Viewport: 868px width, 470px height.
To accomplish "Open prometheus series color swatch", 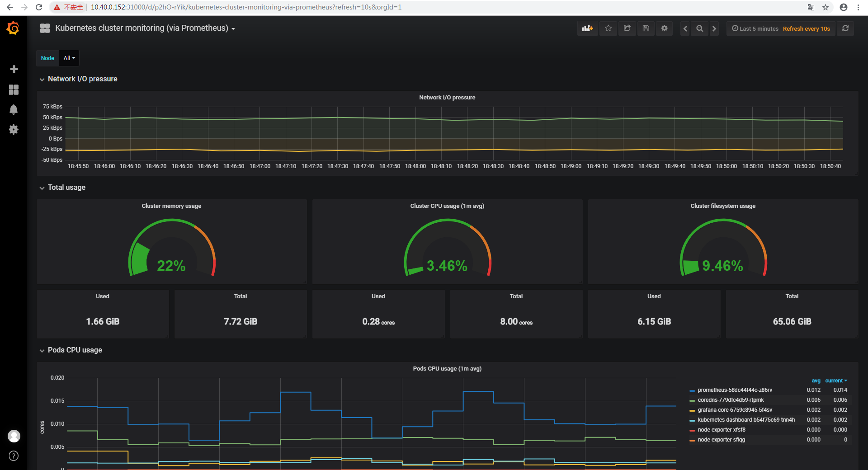I will pyautogui.click(x=692, y=390).
